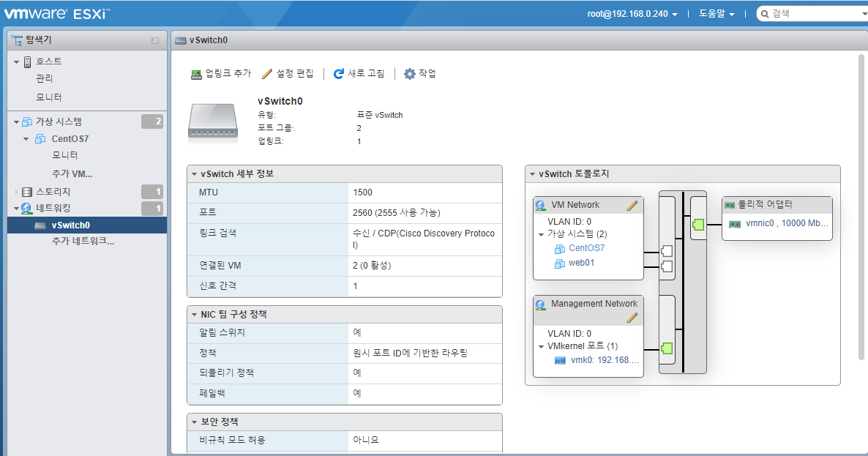This screenshot has width=868, height=456.
Task: Open vmnic0 physical adapter link
Action: (787, 223)
